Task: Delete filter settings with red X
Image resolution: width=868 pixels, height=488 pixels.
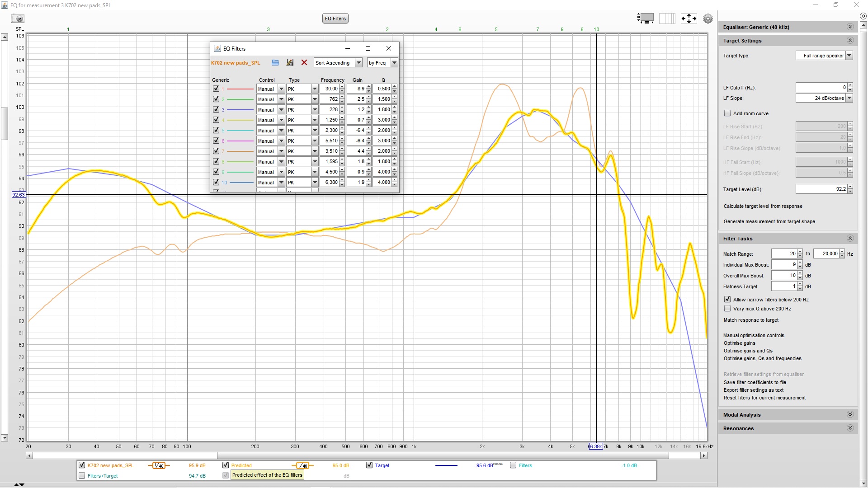Action: [304, 63]
